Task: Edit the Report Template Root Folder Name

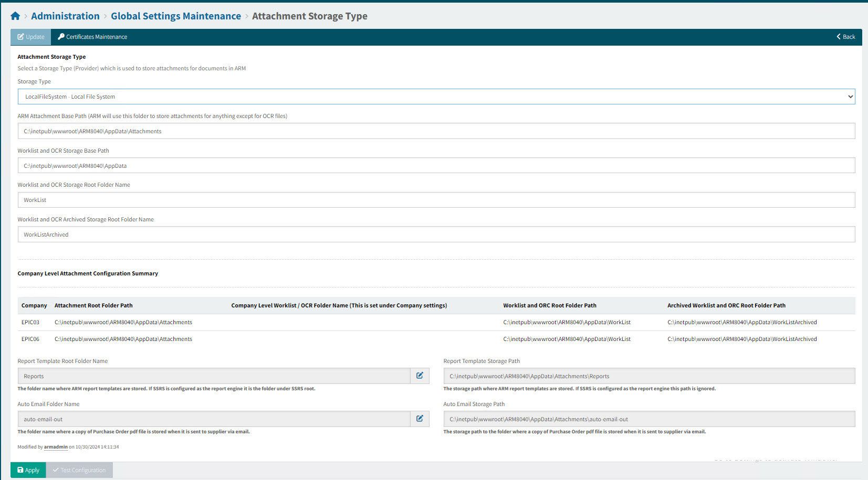Action: tap(420, 376)
